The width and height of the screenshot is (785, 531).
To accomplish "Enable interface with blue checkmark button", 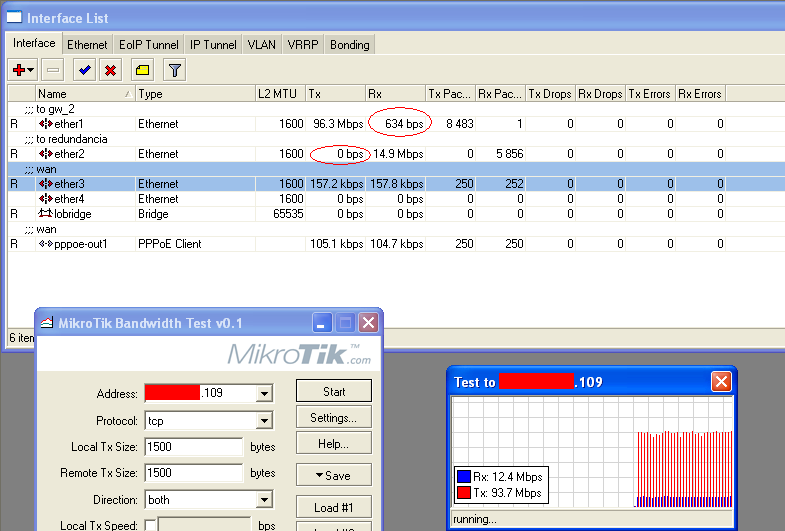I will coord(85,70).
